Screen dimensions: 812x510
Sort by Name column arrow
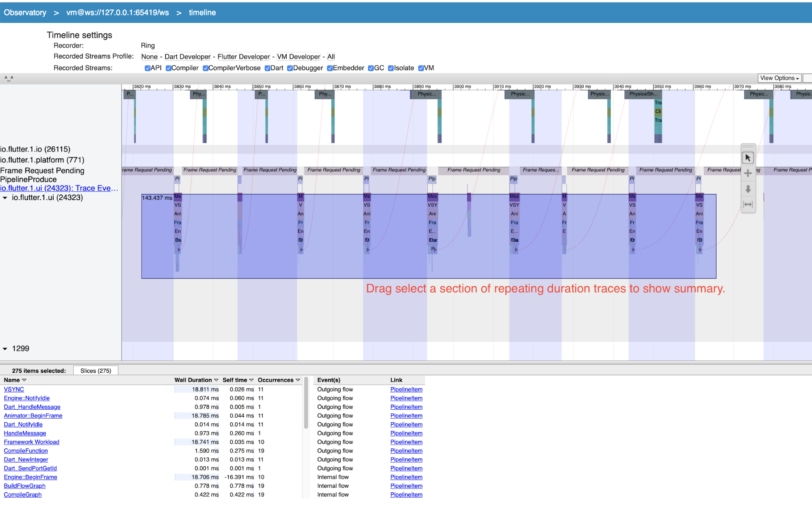tap(24, 380)
